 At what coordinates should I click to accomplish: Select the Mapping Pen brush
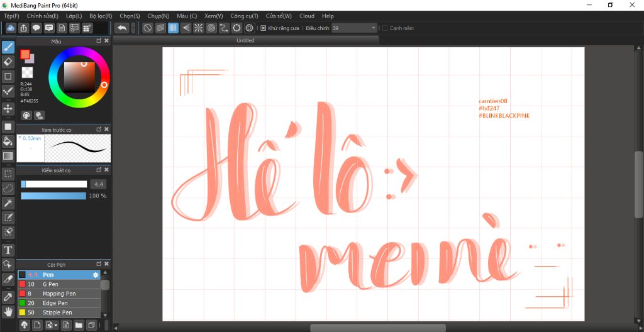coord(59,294)
